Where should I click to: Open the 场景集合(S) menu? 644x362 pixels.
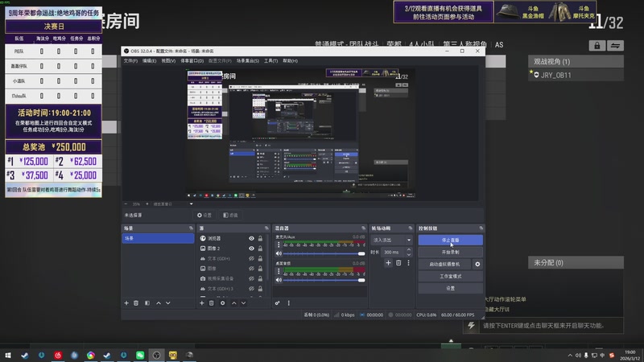[248, 61]
